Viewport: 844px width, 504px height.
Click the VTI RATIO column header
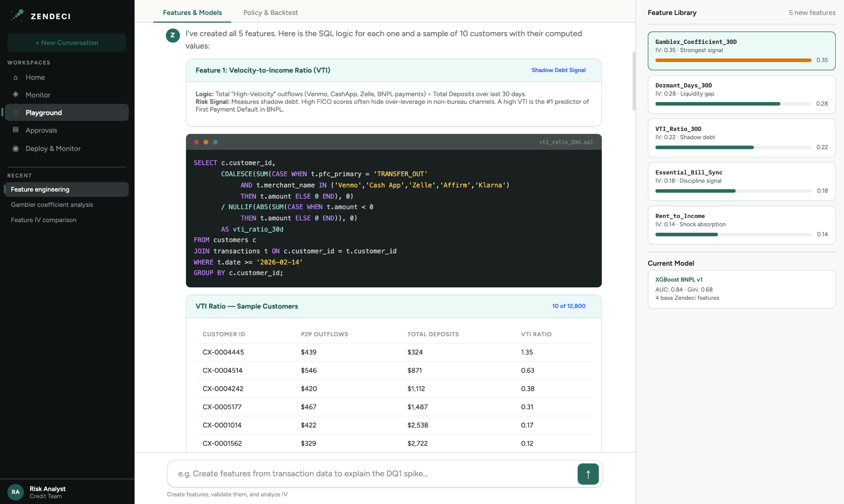pos(536,334)
